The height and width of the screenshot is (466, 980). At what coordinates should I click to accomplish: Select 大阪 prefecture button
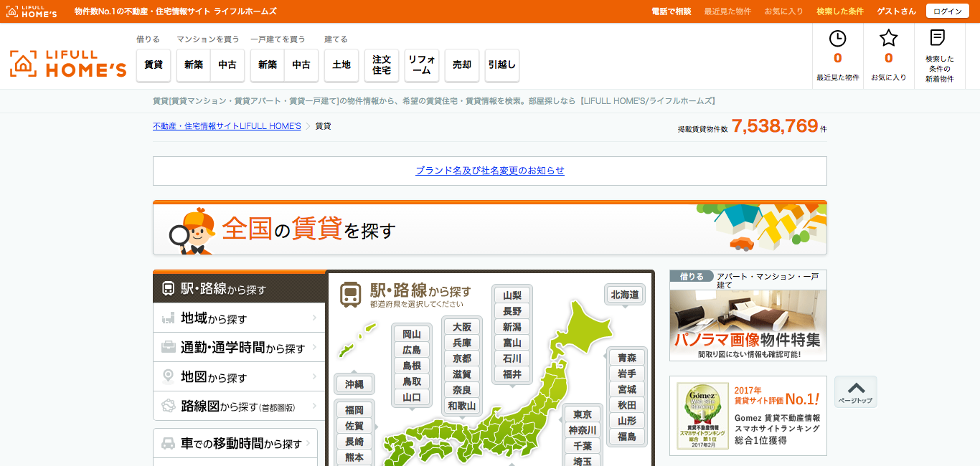tap(462, 327)
